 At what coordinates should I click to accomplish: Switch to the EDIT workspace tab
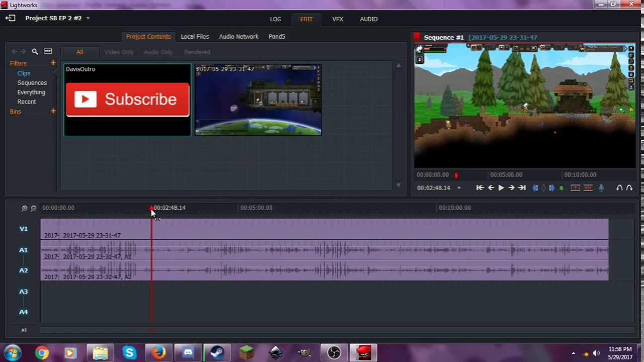pyautogui.click(x=306, y=19)
